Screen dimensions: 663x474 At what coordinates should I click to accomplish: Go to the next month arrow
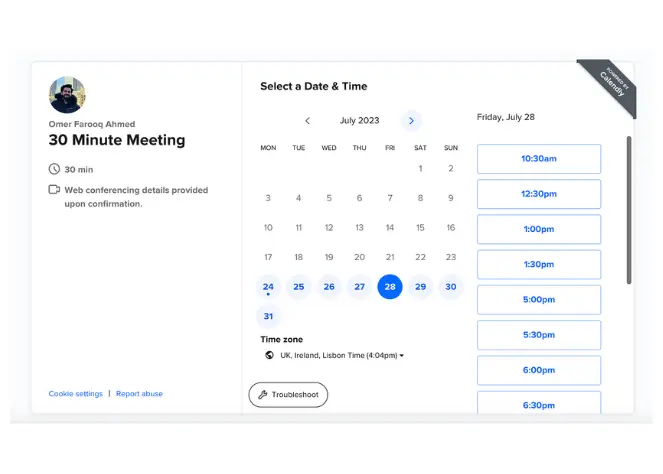click(x=411, y=121)
